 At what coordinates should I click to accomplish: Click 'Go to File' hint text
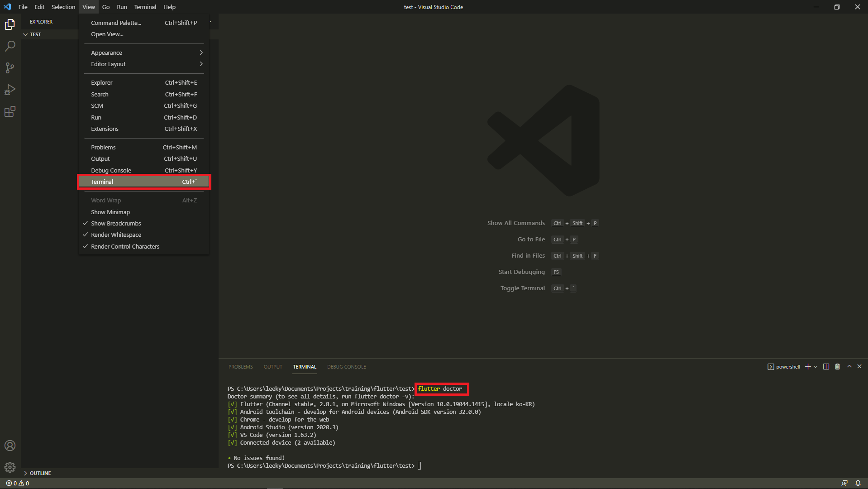[531, 240]
